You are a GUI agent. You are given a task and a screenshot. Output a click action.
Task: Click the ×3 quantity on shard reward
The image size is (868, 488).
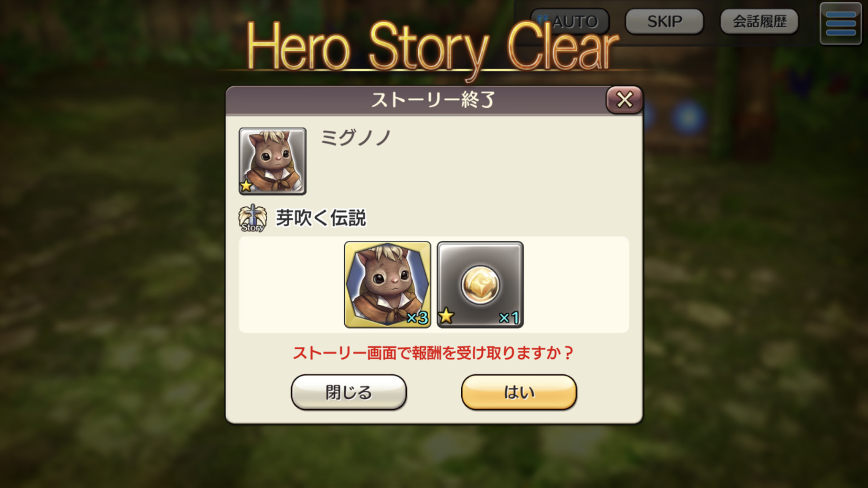(x=417, y=318)
